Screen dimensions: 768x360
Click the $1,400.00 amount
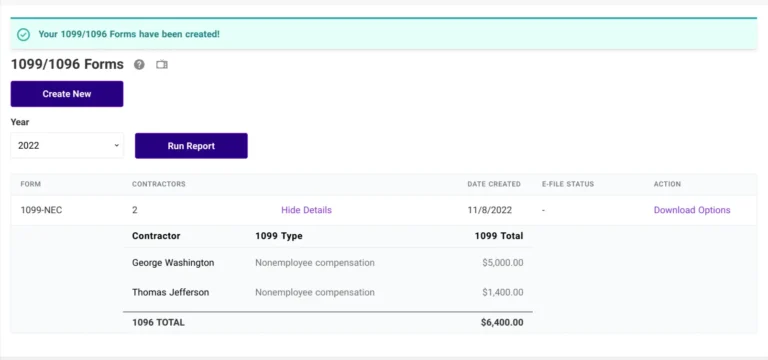pyautogui.click(x=503, y=292)
